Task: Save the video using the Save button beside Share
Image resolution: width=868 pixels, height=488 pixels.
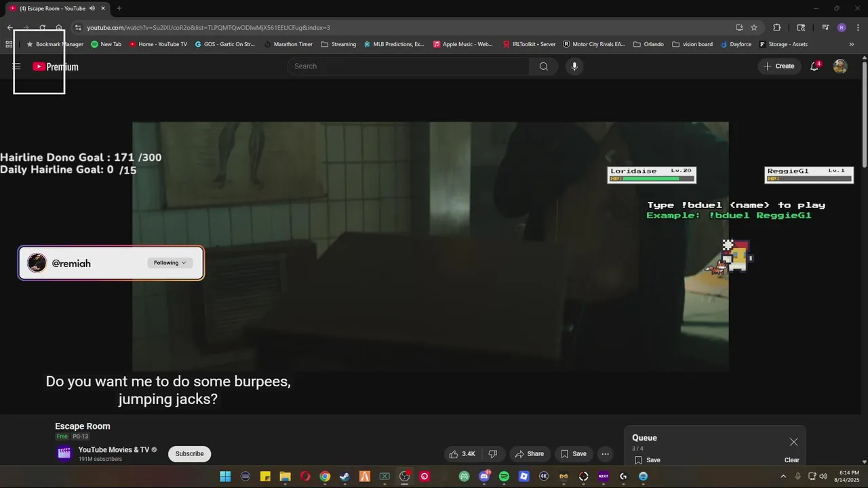Action: click(573, 454)
